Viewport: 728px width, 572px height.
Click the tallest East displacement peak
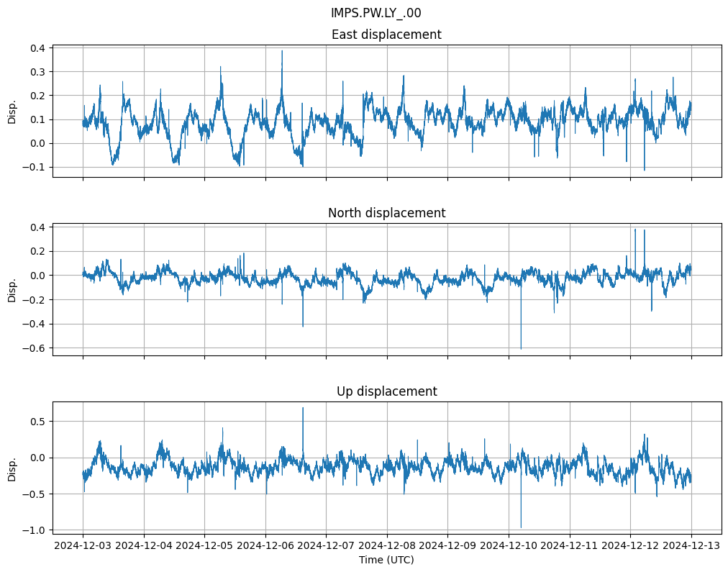(x=282, y=51)
